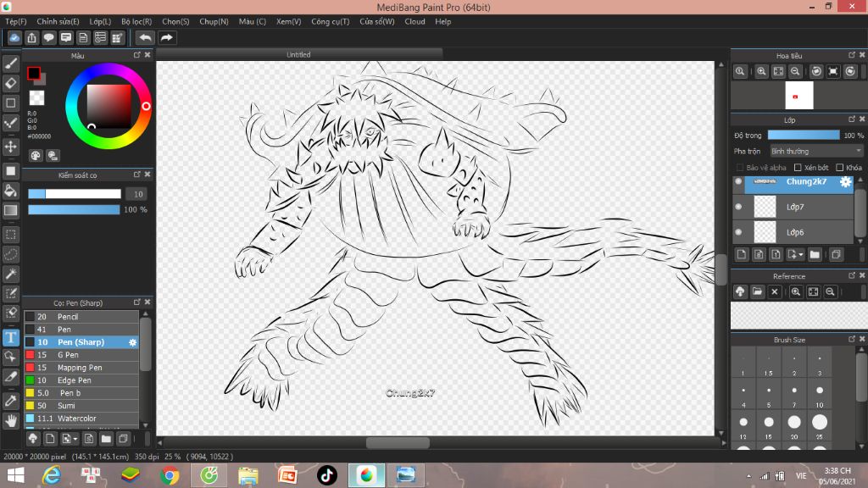Viewport: 868px width, 488px height.
Task: Open the Cửa sổ(W) menu
Action: coord(377,21)
